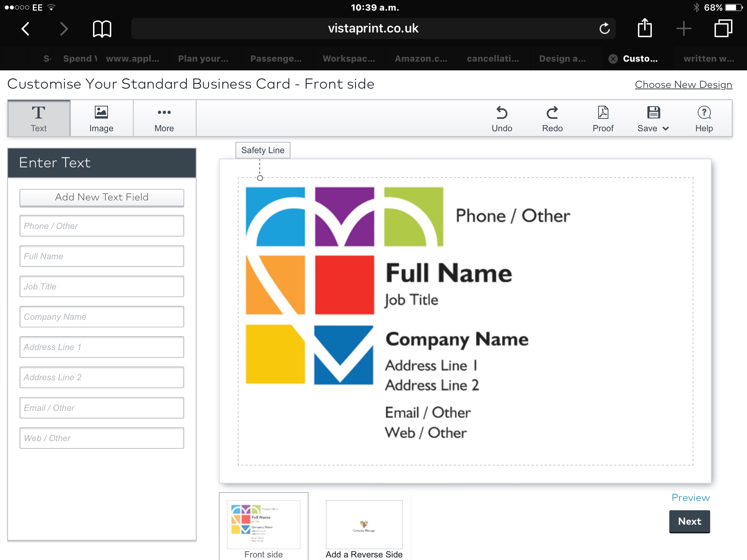Open the Choose New Design link

click(683, 85)
